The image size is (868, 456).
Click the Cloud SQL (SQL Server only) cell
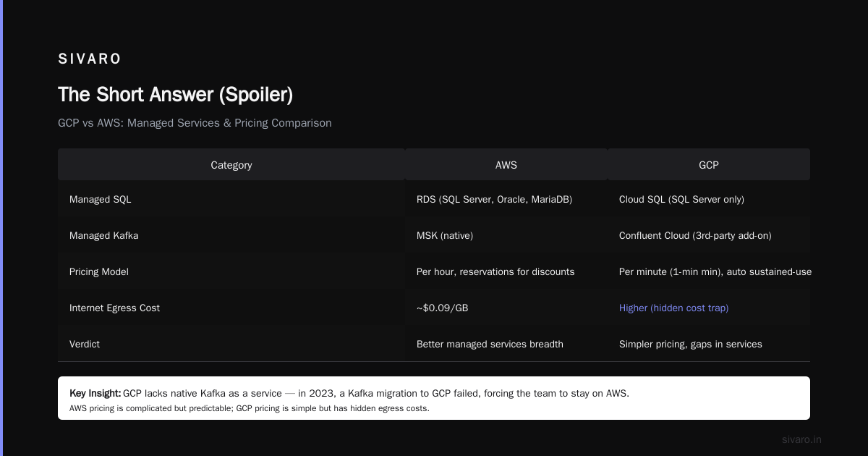[681, 199]
